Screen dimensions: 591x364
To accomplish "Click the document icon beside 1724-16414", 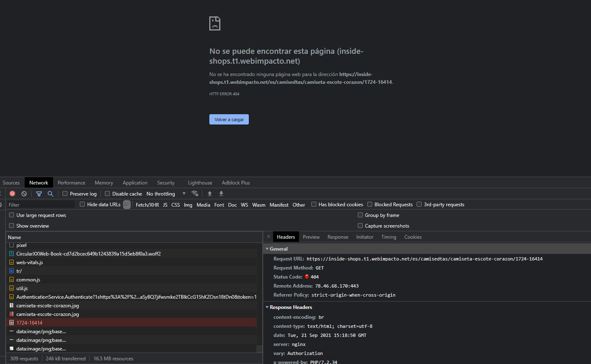I will pyautogui.click(x=12, y=323).
